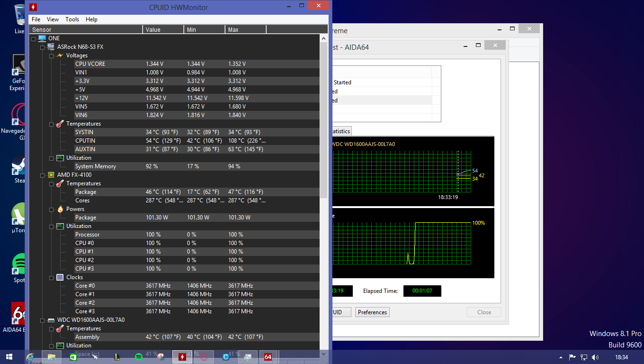This screenshot has width=644, height=364.
Task: Click the ONE computer icon in tree
Action: click(42, 38)
